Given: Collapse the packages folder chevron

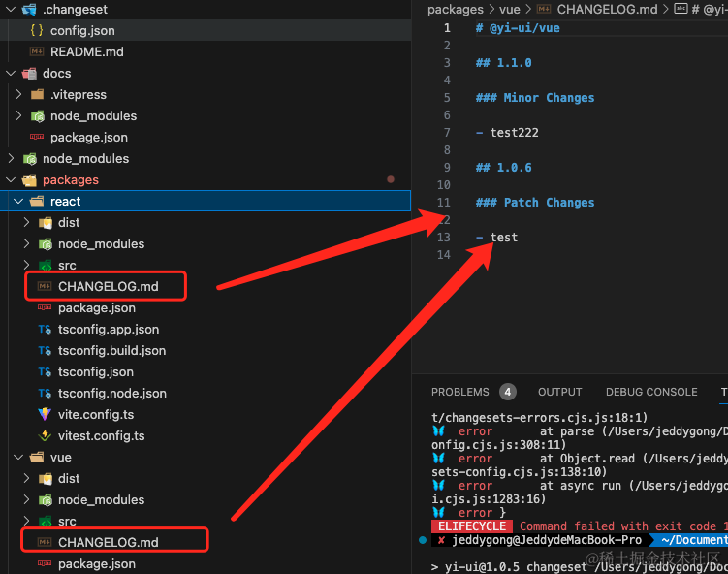Looking at the screenshot, I should click(x=11, y=179).
